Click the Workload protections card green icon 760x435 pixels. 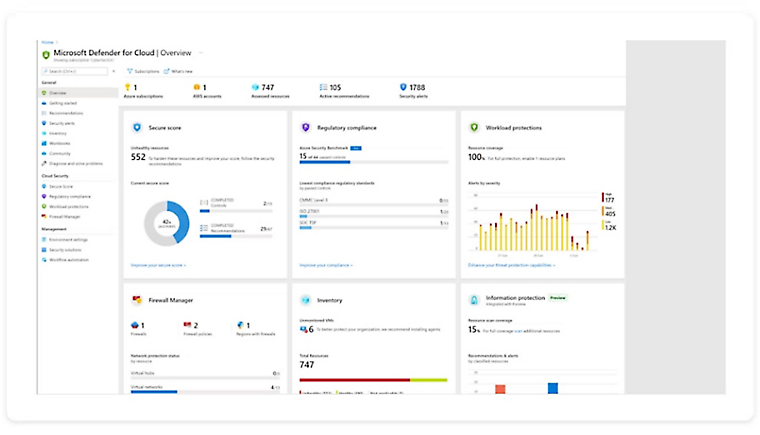click(474, 128)
